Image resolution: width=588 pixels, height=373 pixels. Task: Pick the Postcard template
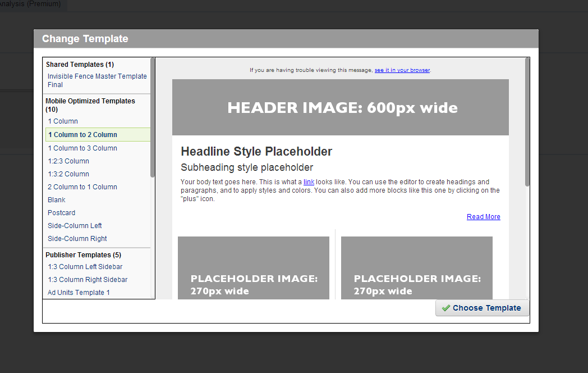61,213
